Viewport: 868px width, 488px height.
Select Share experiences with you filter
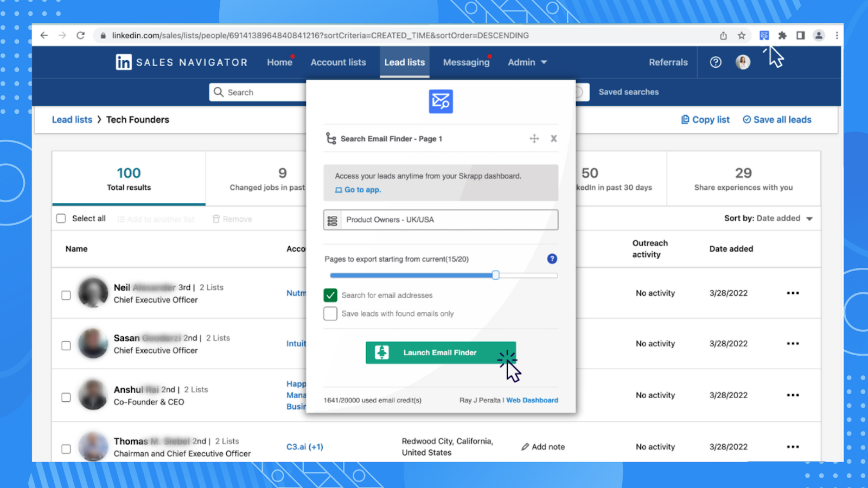coord(743,178)
